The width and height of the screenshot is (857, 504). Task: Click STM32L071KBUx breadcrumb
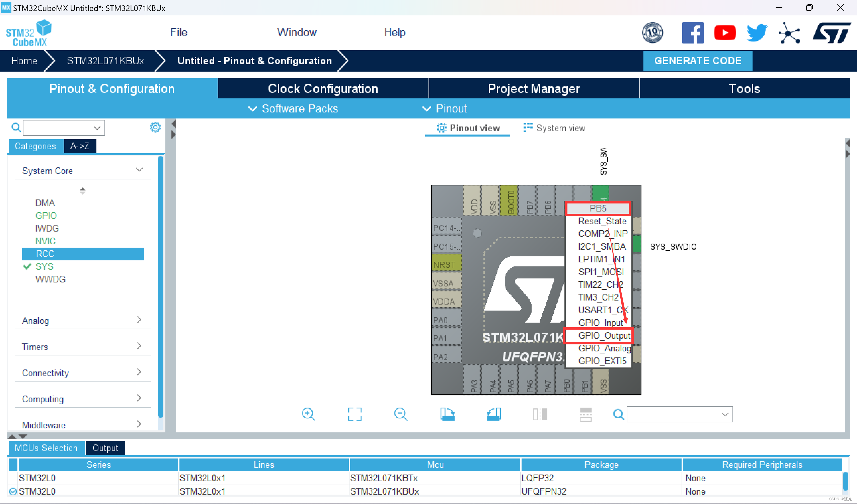(105, 61)
